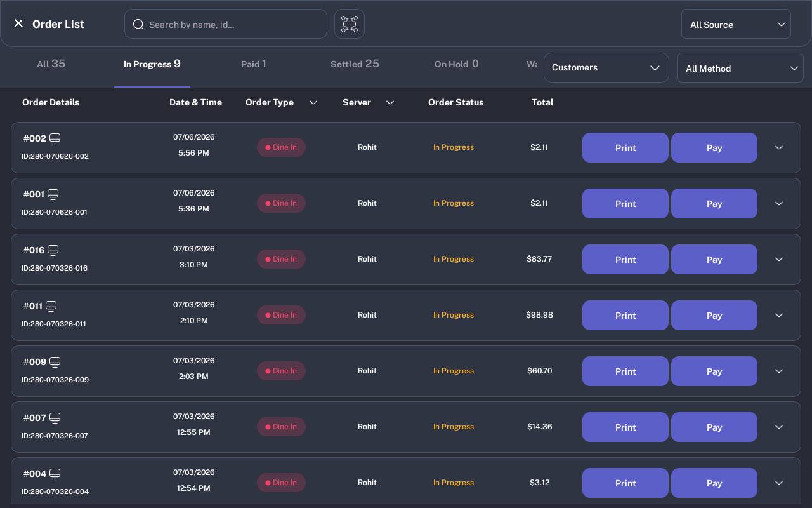Expand details chevron for order #011
Viewport: 812px width, 508px height.
pyautogui.click(x=779, y=315)
